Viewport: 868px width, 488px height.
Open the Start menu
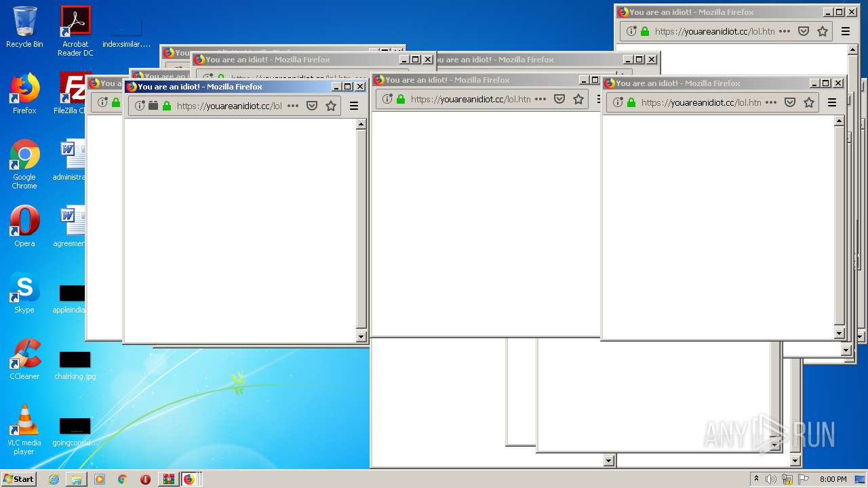pos(19,479)
